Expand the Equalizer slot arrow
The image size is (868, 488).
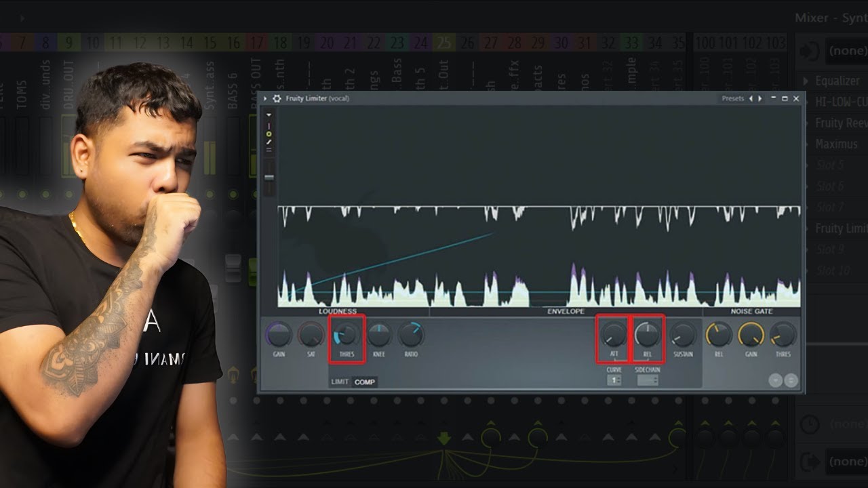(805, 81)
